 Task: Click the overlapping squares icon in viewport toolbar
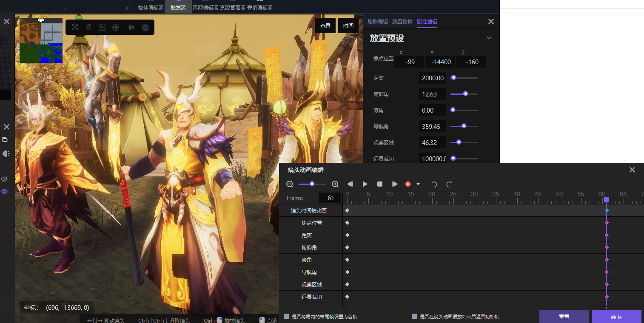(x=145, y=27)
